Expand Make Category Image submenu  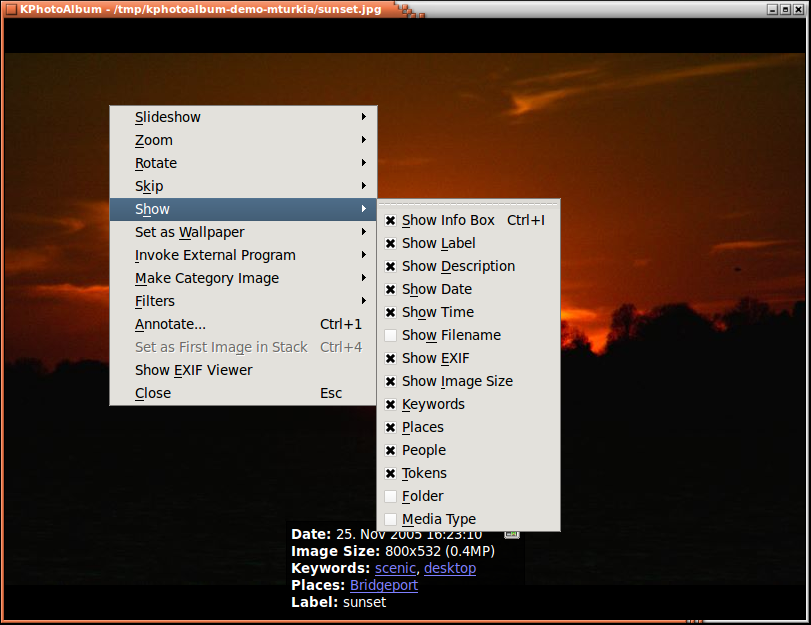pyautogui.click(x=243, y=278)
